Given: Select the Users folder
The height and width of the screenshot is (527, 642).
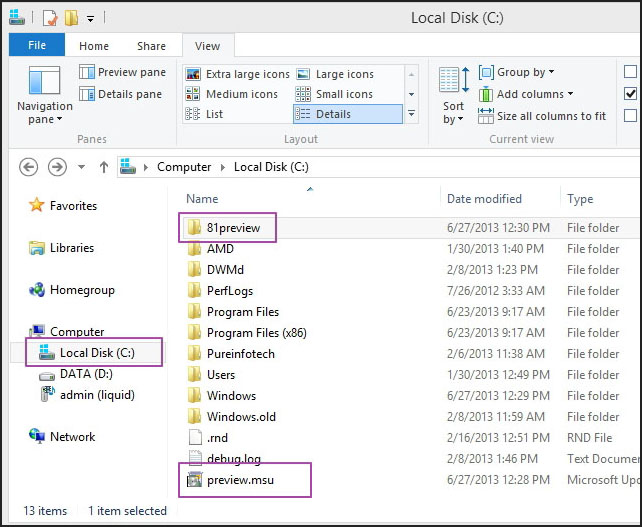Looking at the screenshot, I should pos(211,375).
